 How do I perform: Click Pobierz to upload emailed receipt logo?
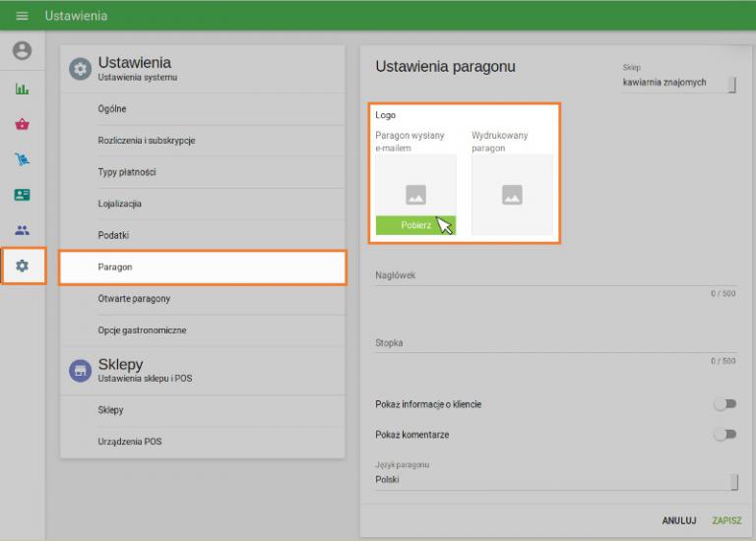click(415, 225)
